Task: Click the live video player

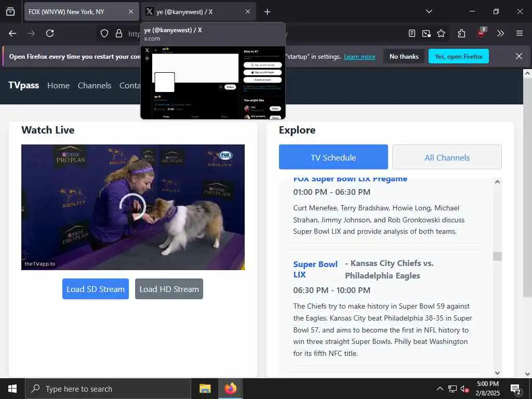Action: pyautogui.click(x=132, y=207)
